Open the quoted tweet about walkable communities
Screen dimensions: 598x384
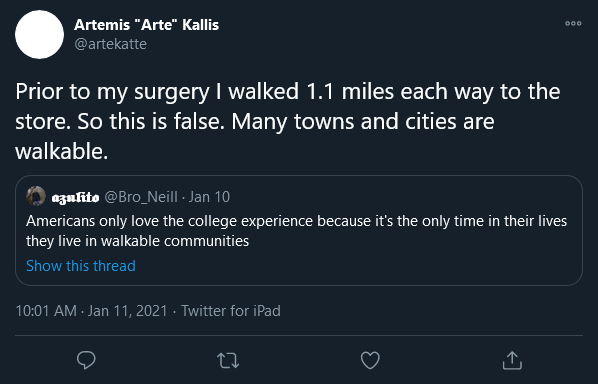click(x=299, y=230)
